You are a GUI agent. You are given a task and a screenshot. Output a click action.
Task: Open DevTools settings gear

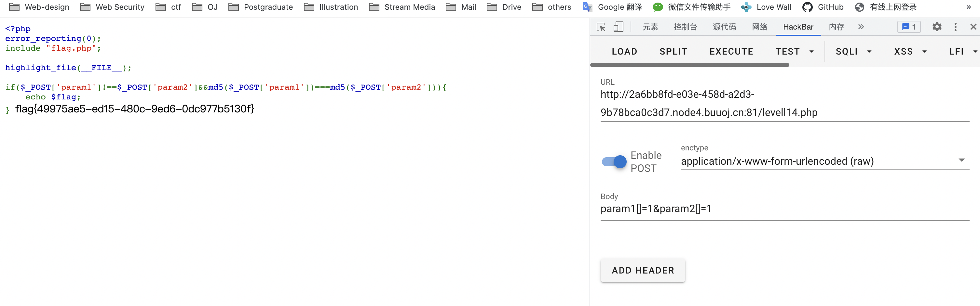tap(937, 27)
